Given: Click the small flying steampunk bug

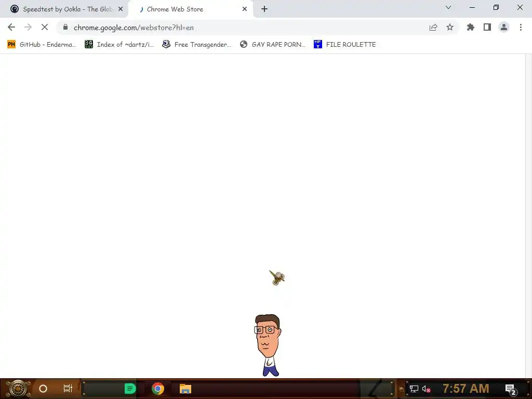Looking at the screenshot, I should (277, 278).
